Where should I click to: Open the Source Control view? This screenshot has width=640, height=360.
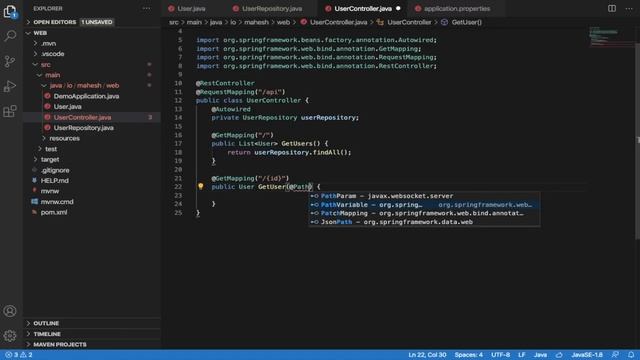(x=10, y=62)
